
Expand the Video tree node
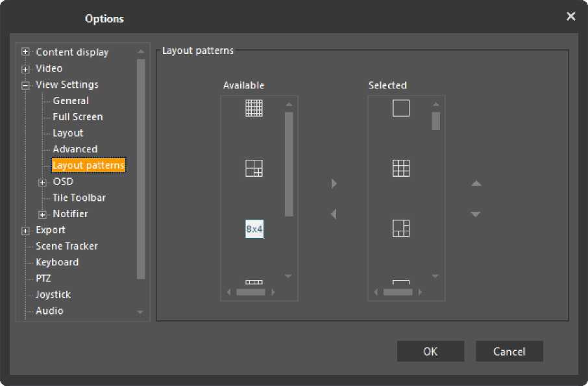25,68
